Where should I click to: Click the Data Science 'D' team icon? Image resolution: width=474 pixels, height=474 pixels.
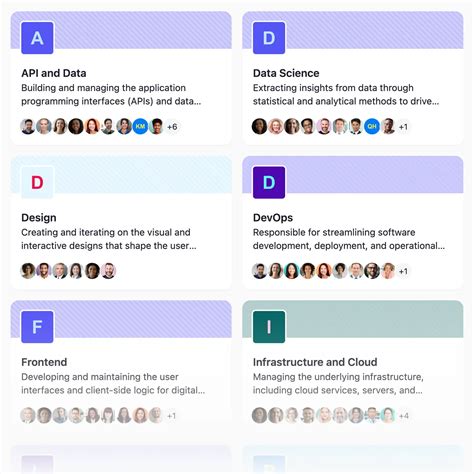(269, 38)
